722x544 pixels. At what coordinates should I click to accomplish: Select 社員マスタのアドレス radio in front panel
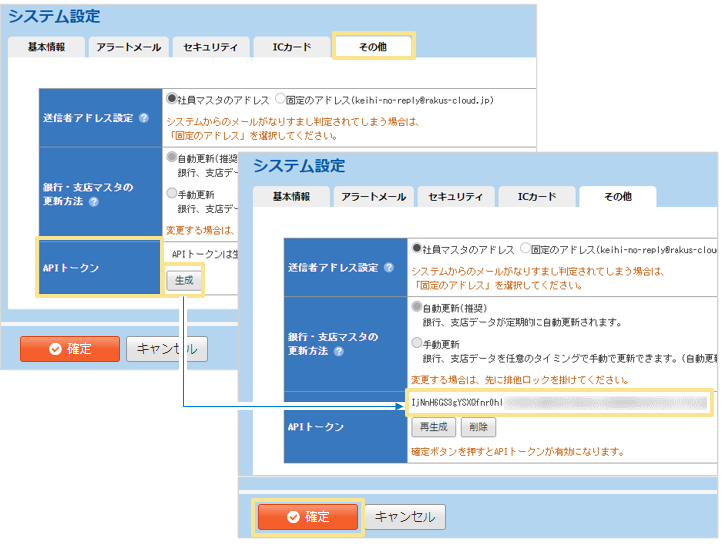pyautogui.click(x=417, y=248)
